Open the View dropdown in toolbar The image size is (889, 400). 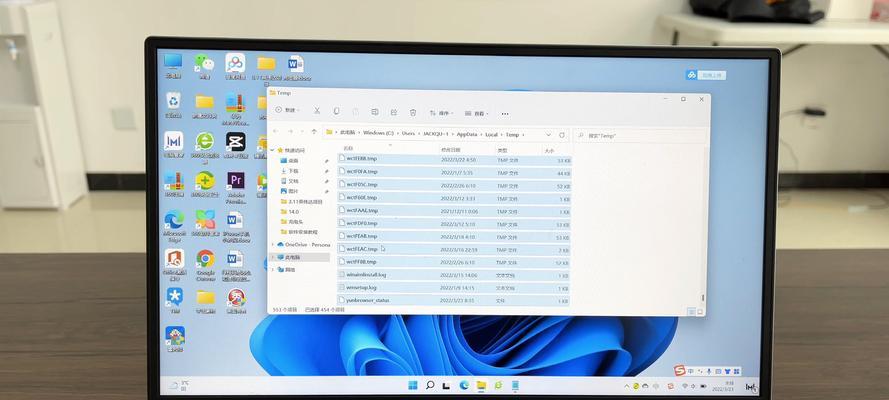tap(477, 113)
